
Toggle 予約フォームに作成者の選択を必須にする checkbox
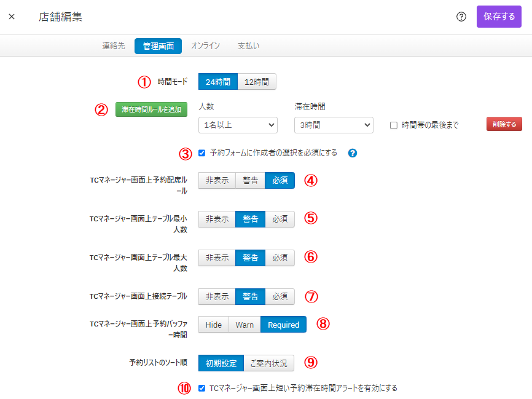coord(202,153)
